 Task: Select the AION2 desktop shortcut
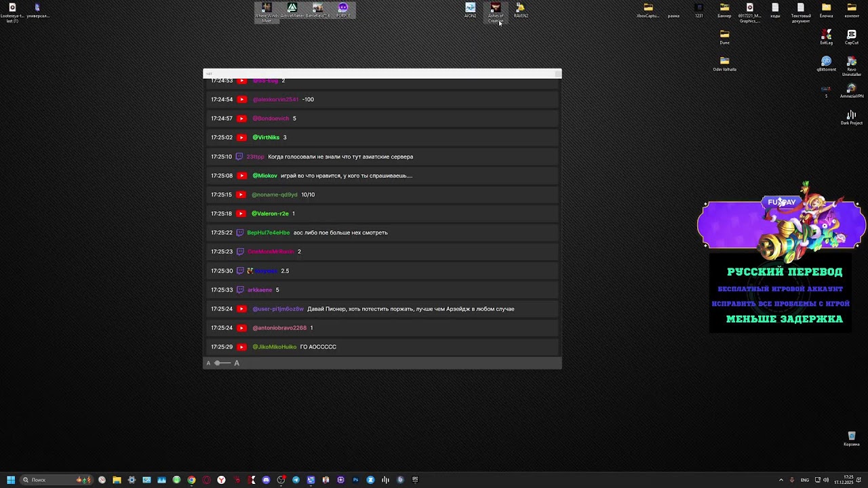[470, 10]
